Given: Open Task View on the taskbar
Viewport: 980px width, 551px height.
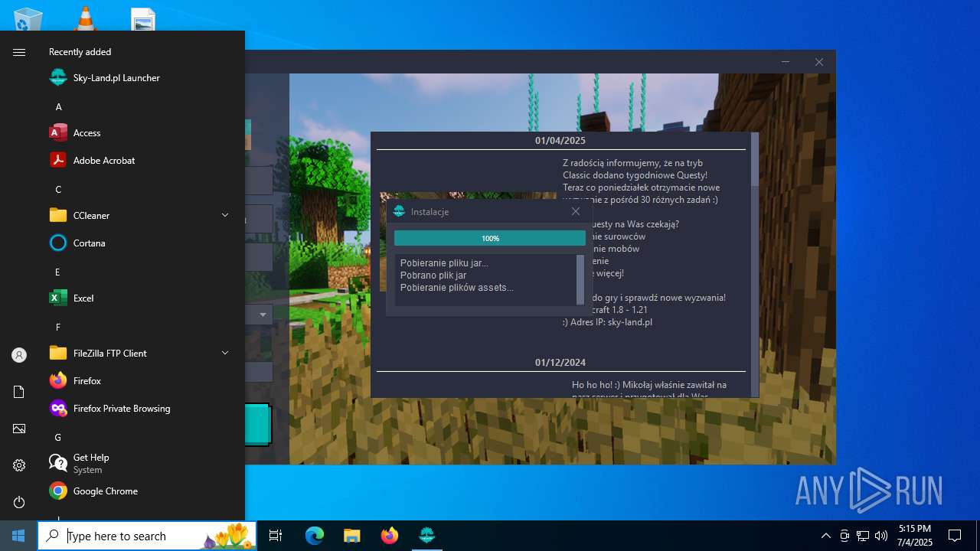Looking at the screenshot, I should 276,536.
